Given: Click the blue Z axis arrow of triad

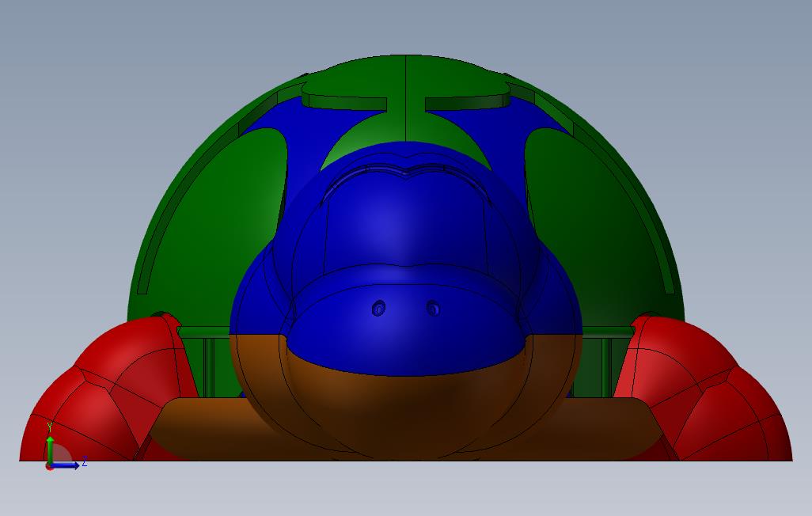Looking at the screenshot, I should (66, 465).
